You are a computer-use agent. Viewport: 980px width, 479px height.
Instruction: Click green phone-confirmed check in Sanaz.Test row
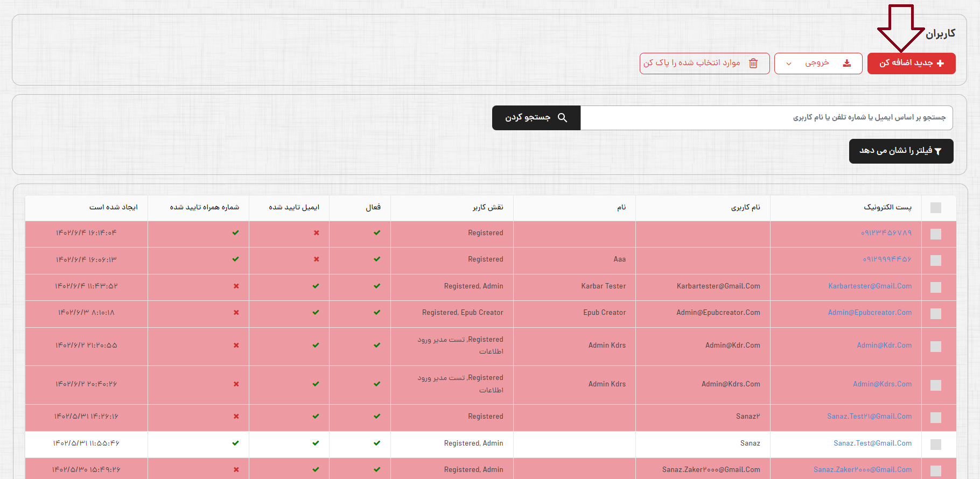tap(235, 443)
